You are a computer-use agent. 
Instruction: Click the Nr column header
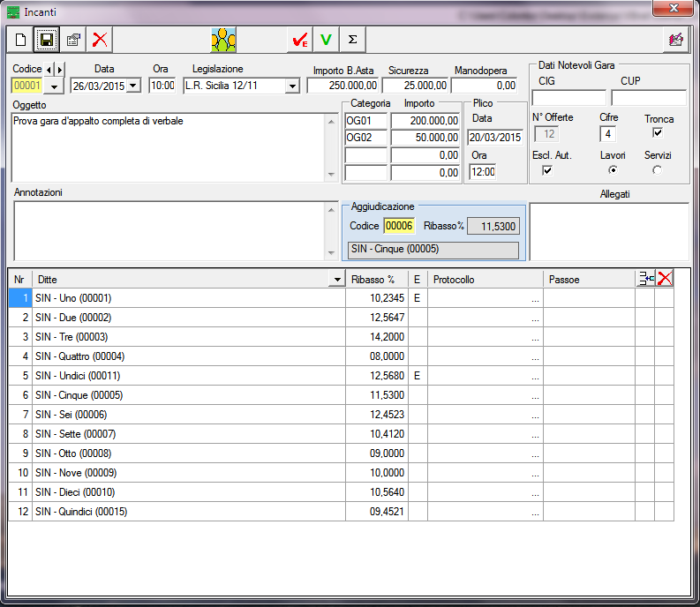(x=20, y=280)
